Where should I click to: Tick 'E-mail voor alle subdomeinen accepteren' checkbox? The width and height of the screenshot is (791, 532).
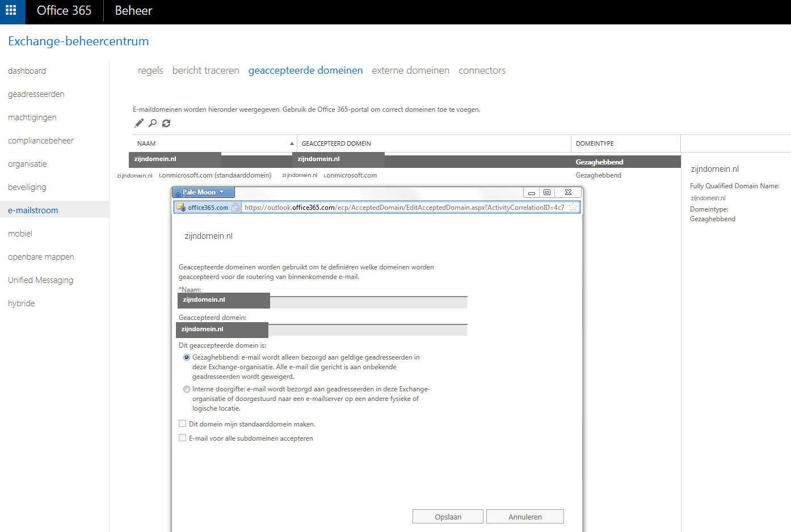coord(183,438)
